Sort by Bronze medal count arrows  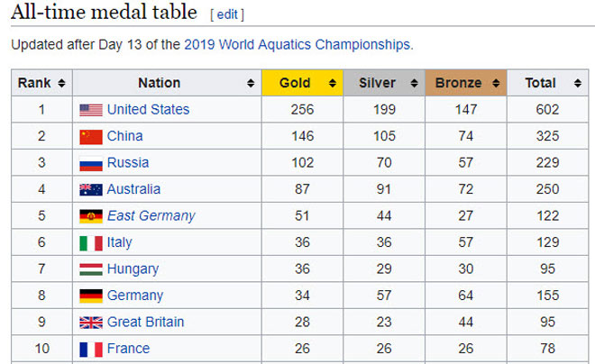coord(494,84)
